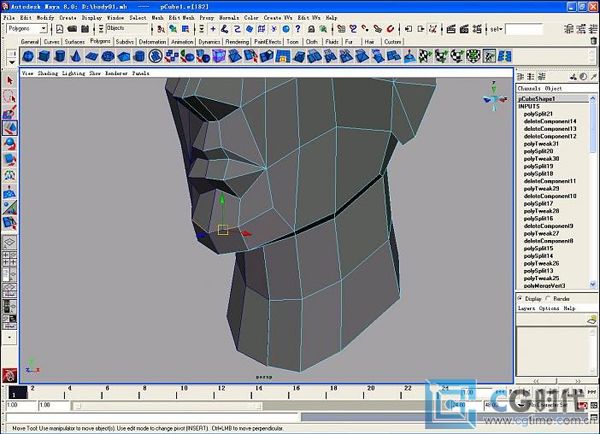Click the sel name input field
This screenshot has width=600, height=434.
(x=523, y=29)
